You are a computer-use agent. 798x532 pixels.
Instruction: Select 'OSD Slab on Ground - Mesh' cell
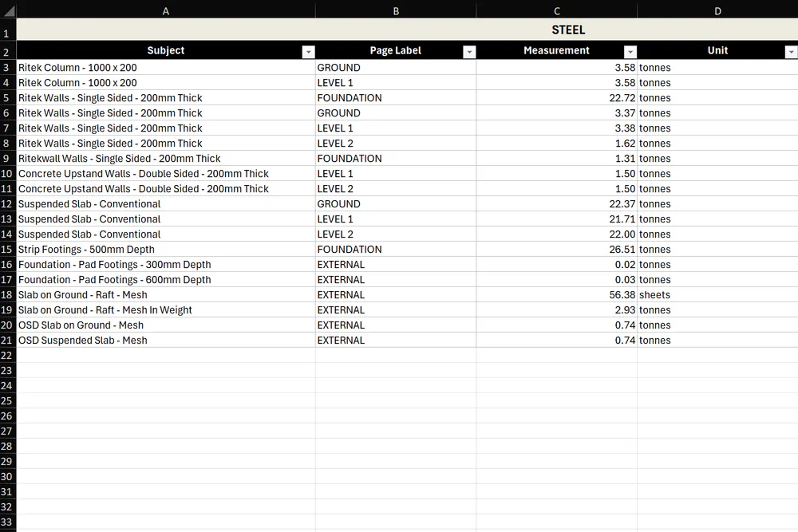click(x=166, y=325)
